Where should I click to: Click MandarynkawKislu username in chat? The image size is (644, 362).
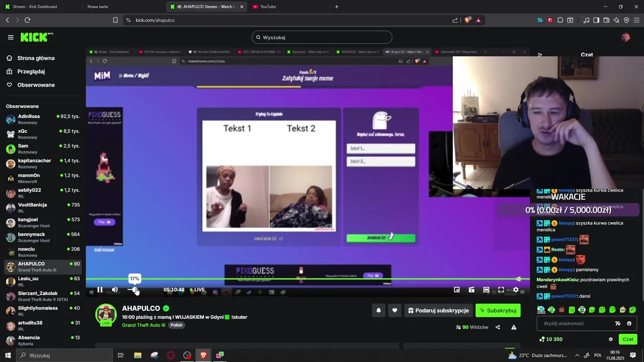[557, 280]
